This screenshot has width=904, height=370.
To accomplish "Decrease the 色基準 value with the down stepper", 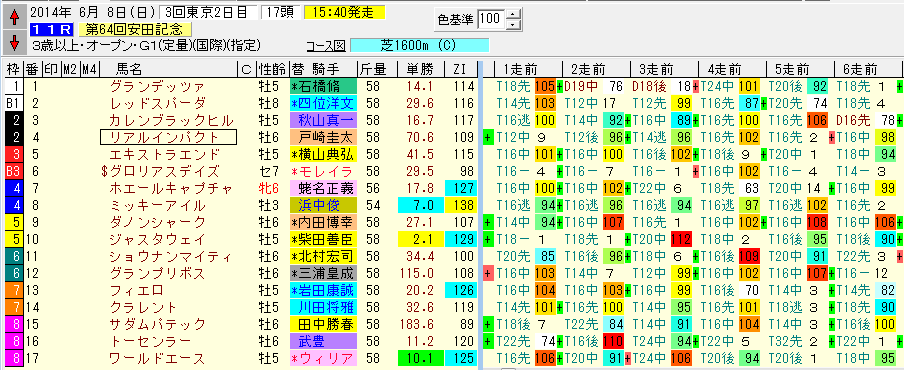I will pos(513,24).
